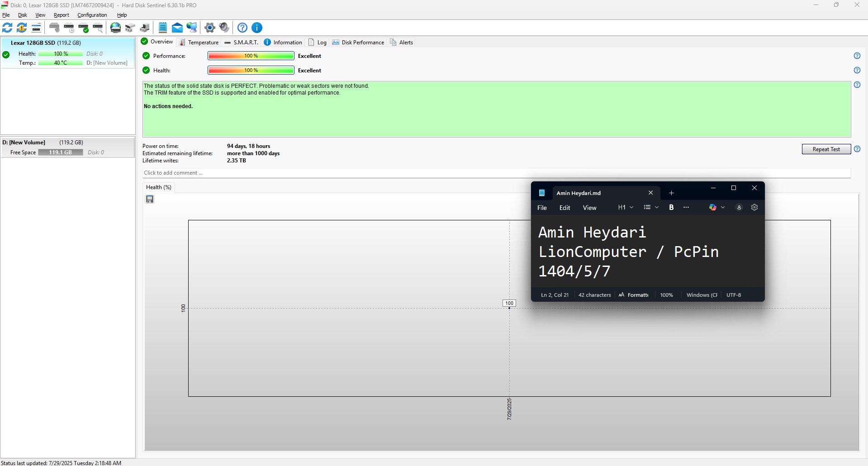Screen dimensions: 868x466
Task: Open Notepad settings gear icon
Action: [x=754, y=207]
